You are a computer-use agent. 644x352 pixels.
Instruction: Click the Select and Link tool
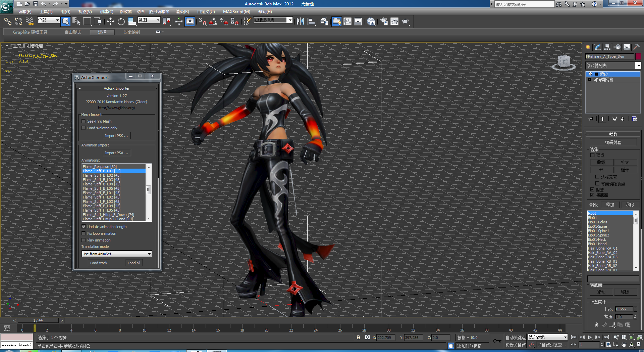[x=8, y=21]
